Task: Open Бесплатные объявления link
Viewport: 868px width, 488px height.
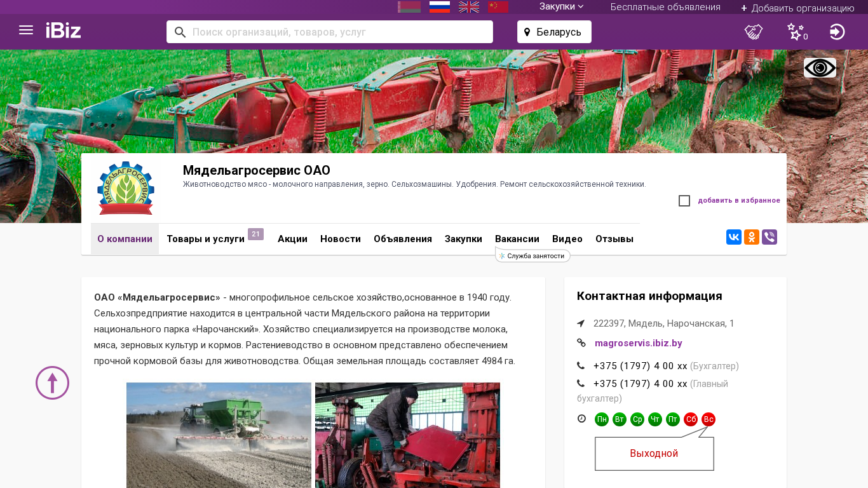Action: point(665,7)
